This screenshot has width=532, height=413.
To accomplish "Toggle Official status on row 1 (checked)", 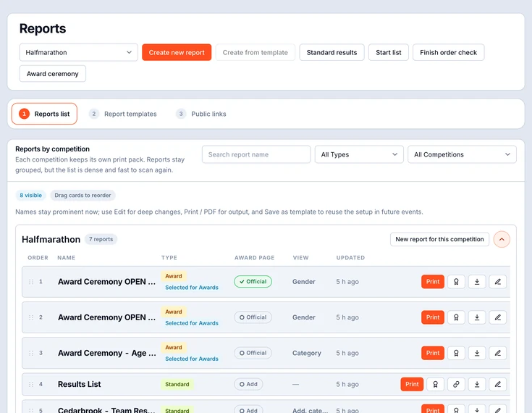I will (253, 282).
